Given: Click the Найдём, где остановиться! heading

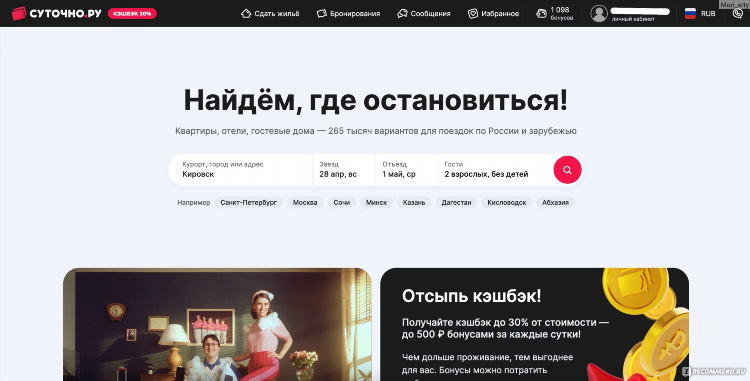Looking at the screenshot, I should click(375, 100).
